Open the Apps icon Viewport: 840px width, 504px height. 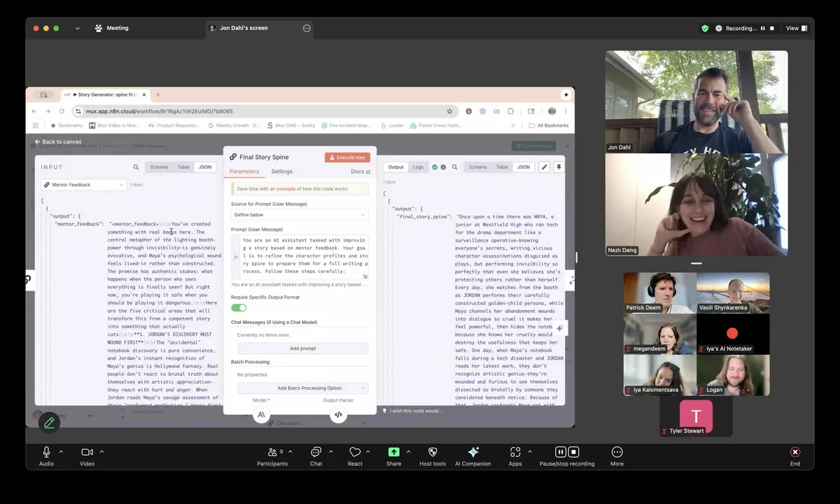click(515, 452)
